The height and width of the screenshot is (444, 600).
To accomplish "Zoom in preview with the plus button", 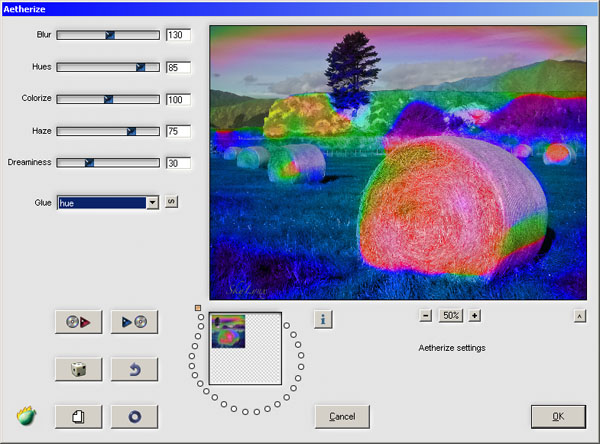I will tap(474, 315).
